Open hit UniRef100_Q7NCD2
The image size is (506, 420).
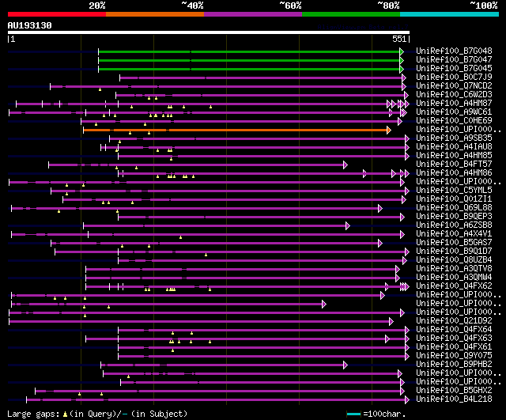point(454,86)
